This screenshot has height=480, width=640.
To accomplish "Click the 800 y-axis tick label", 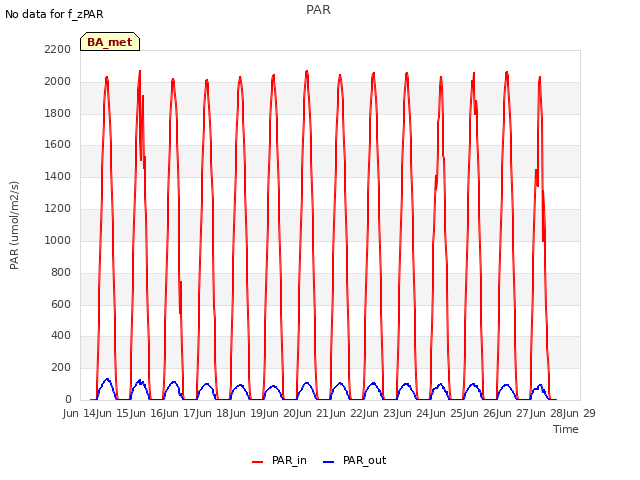I will [x=61, y=272].
